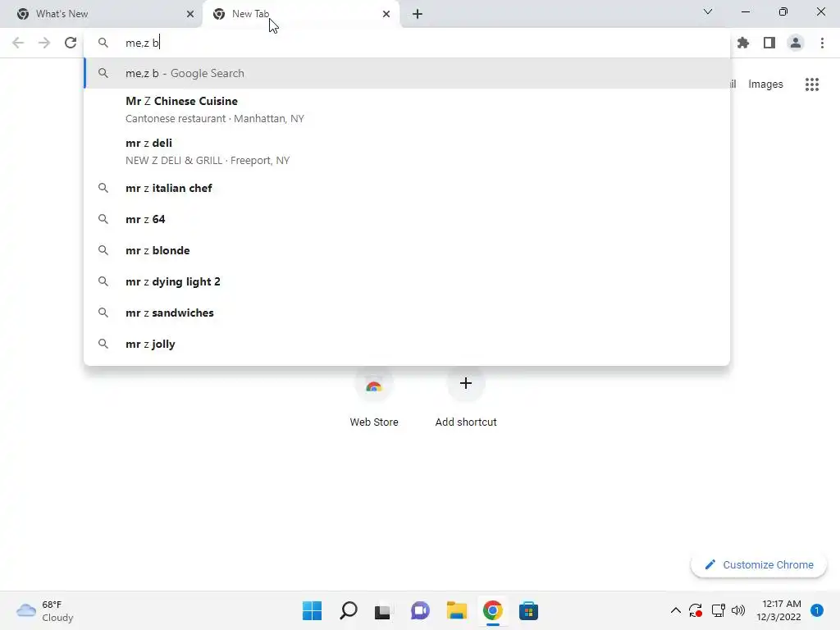Open the tab search chevron

point(708,11)
